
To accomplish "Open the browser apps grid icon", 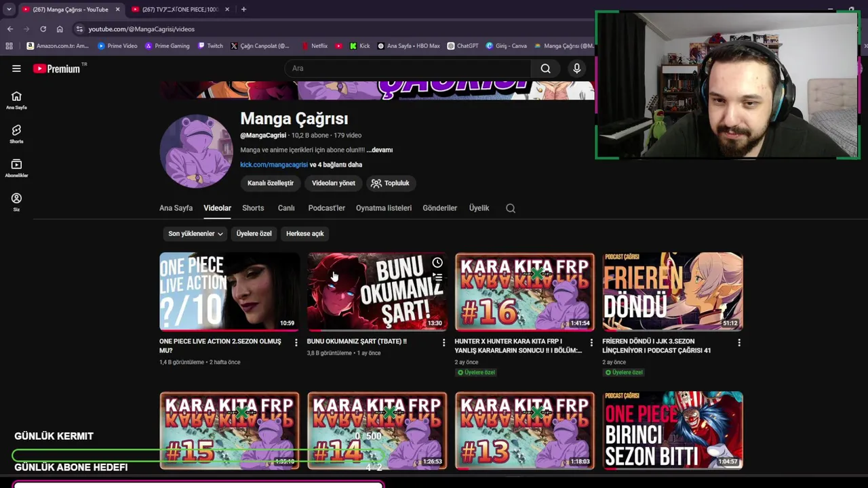I will tap(9, 46).
